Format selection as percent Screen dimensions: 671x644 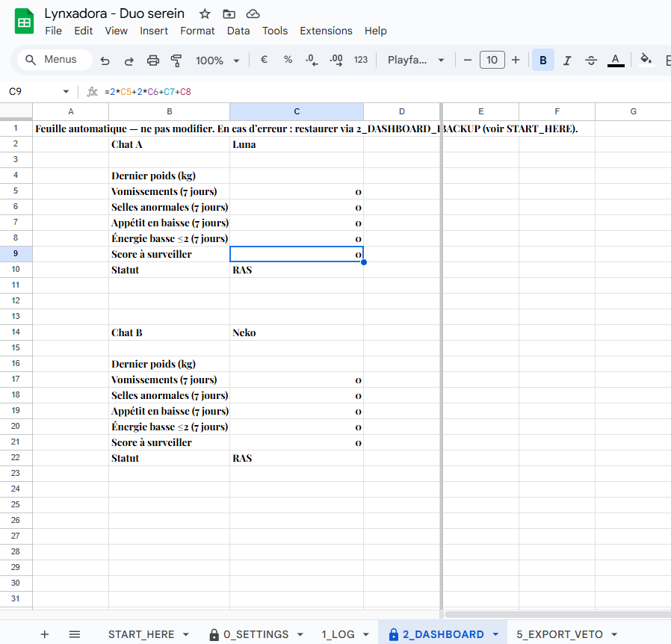click(x=288, y=60)
